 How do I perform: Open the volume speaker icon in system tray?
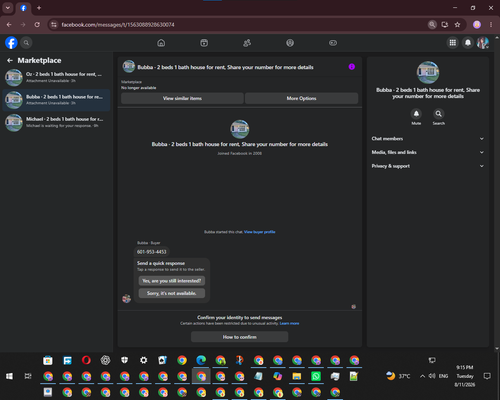pyautogui.click(x=432, y=376)
